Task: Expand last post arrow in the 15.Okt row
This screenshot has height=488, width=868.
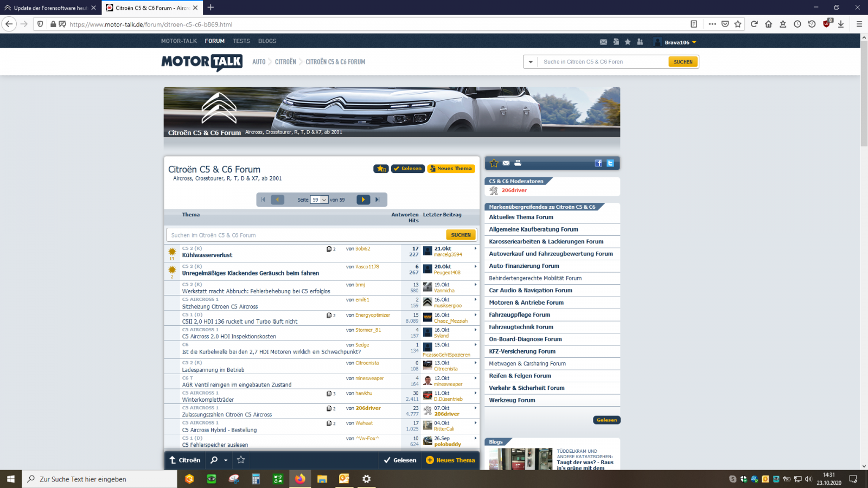Action: click(x=475, y=344)
